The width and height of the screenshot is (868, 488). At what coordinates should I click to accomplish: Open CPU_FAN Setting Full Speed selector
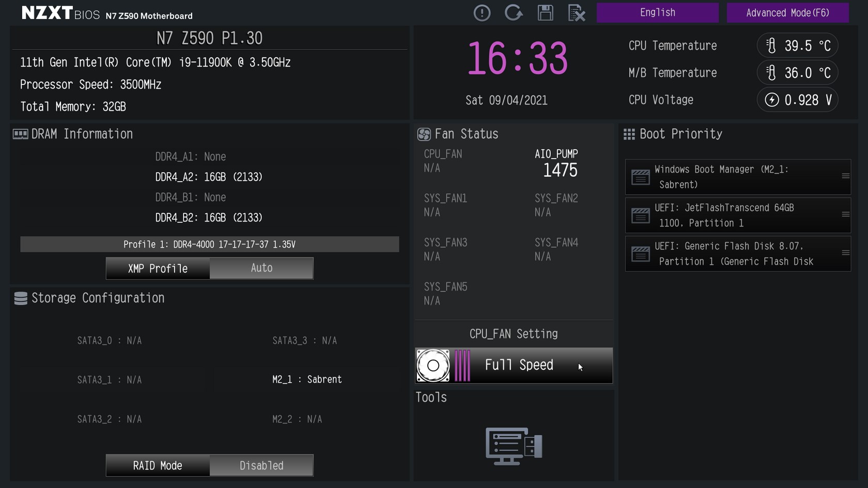pos(514,365)
